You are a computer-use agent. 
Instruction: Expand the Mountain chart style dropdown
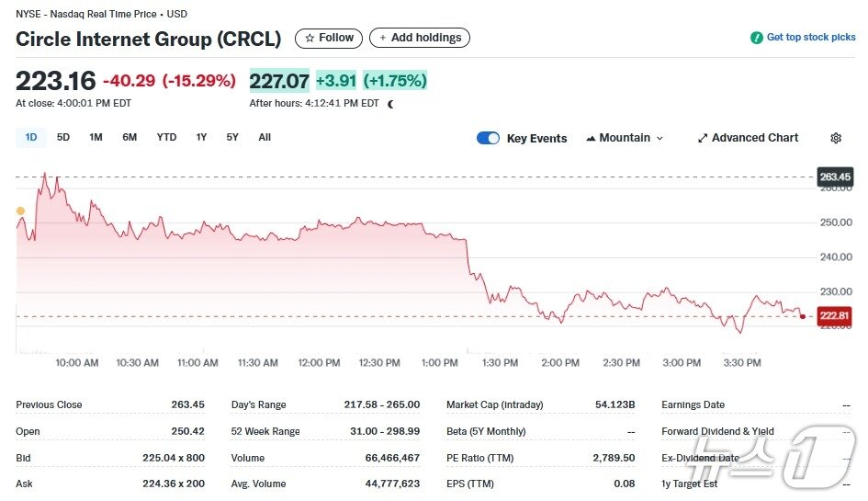pyautogui.click(x=659, y=138)
